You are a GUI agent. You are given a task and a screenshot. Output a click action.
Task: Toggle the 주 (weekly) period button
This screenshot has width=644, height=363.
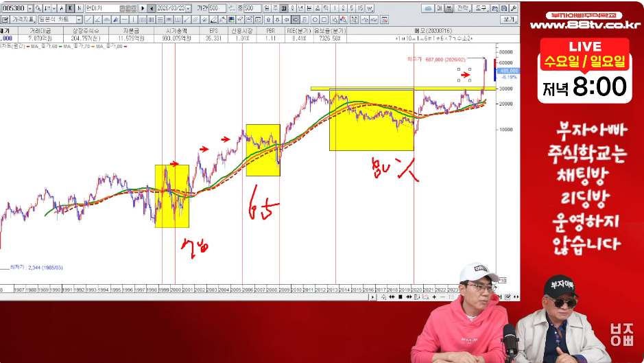pos(275,8)
